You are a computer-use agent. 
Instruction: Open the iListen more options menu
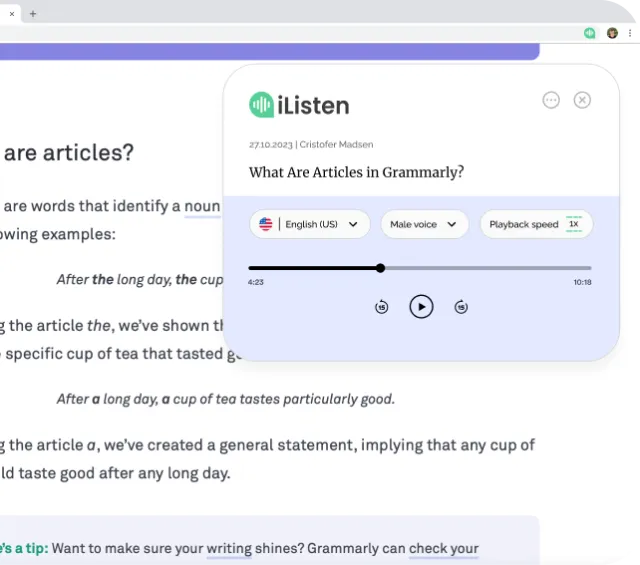click(x=551, y=100)
